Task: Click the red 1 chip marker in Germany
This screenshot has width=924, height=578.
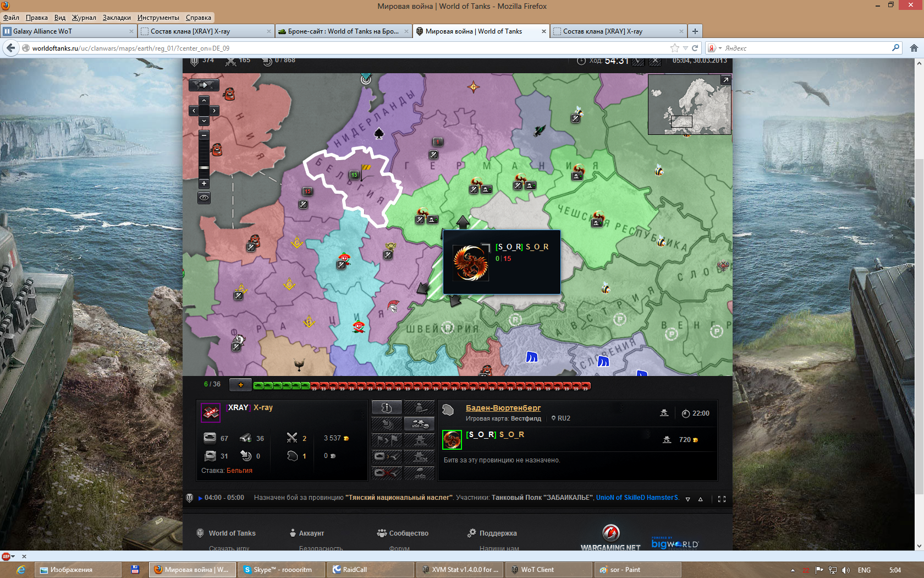Action: coord(438,142)
